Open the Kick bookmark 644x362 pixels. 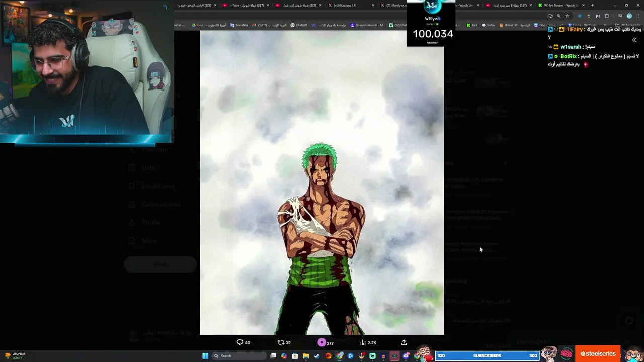[x=472, y=25]
